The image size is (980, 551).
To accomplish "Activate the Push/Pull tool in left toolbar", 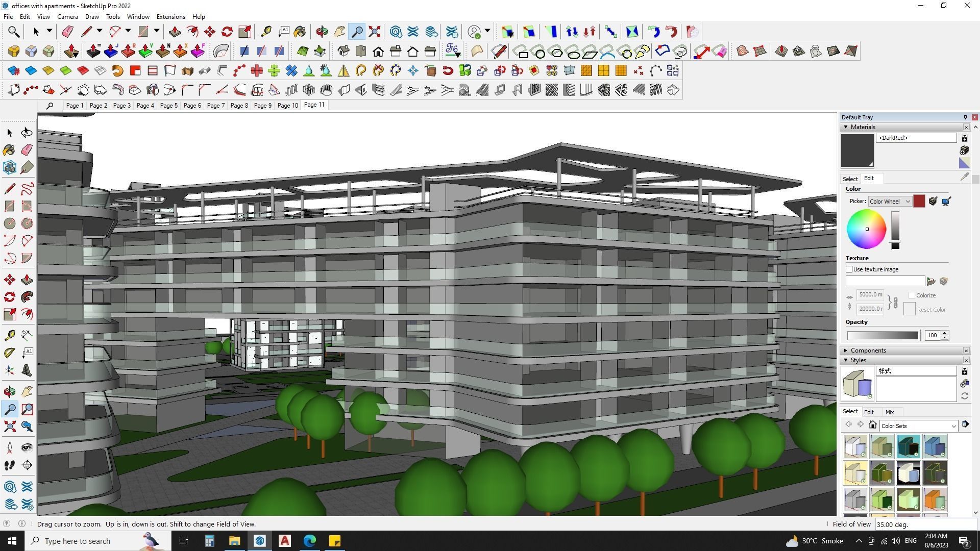I will coord(27,280).
